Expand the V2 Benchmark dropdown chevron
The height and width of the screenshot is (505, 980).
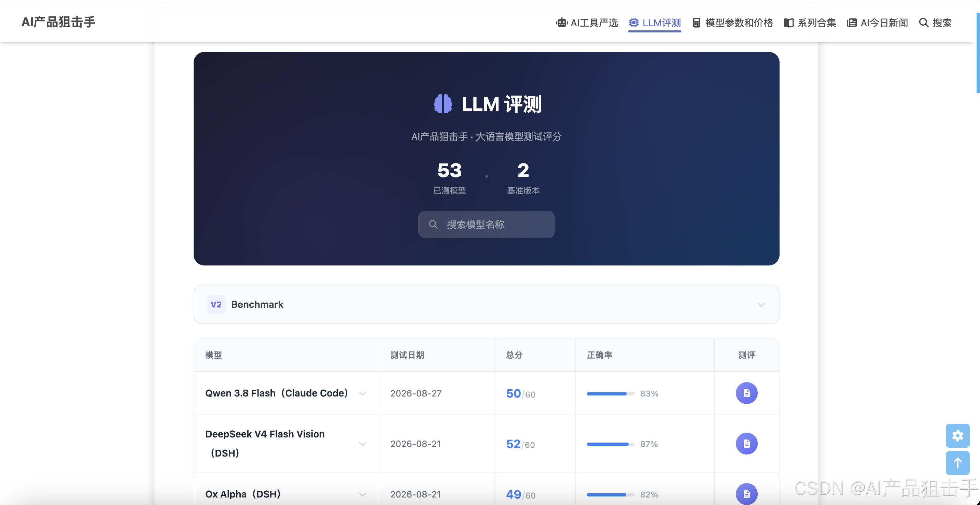pyautogui.click(x=761, y=305)
